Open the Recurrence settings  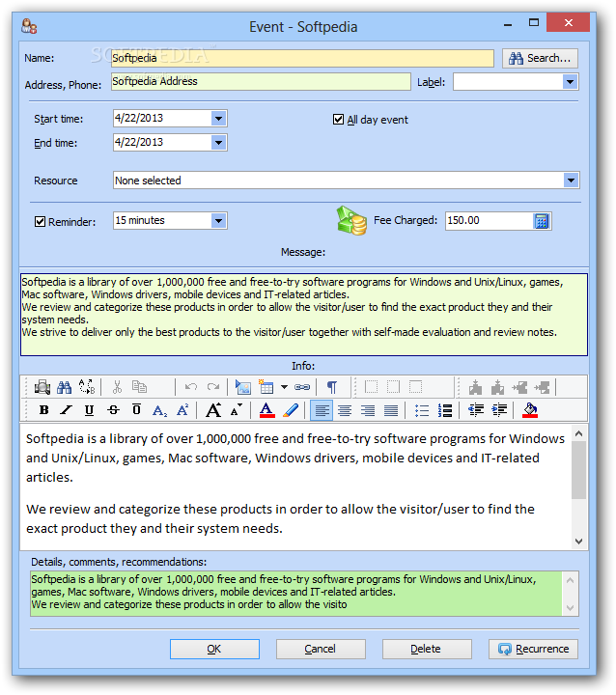click(x=533, y=649)
